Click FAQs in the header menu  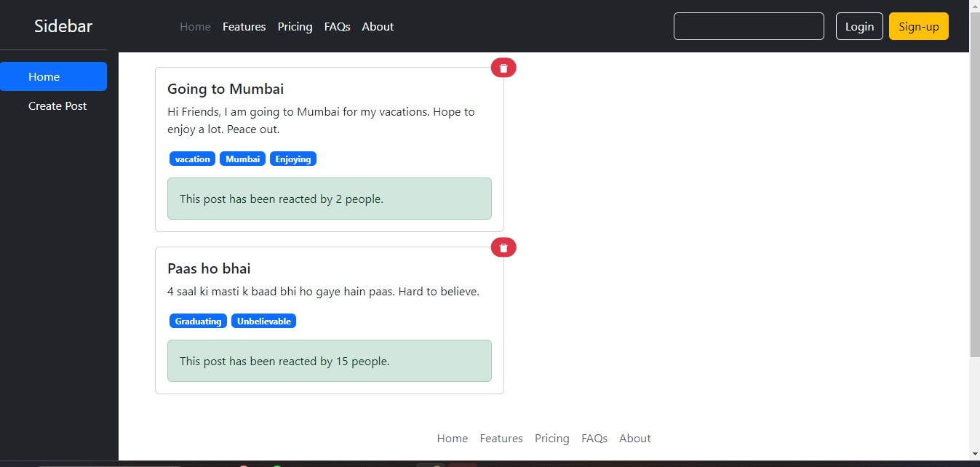pos(337,26)
